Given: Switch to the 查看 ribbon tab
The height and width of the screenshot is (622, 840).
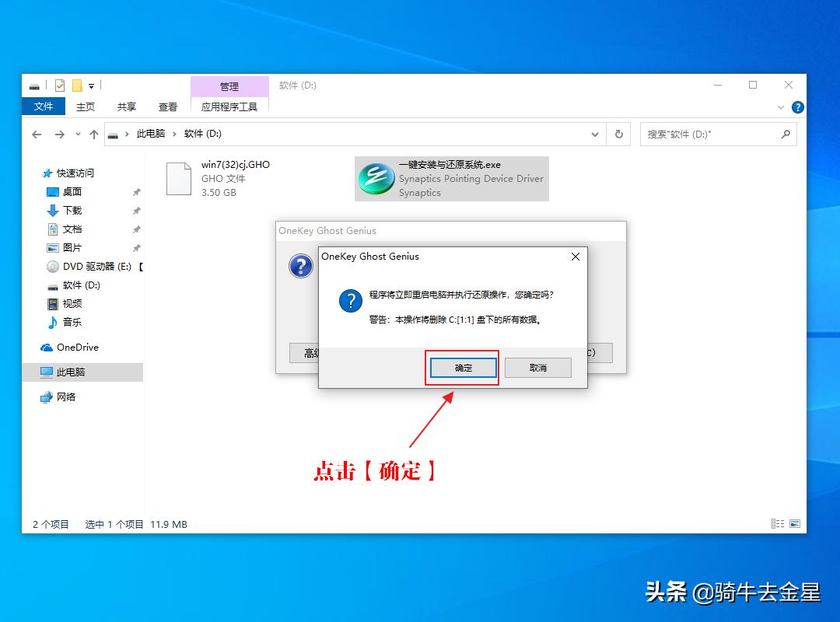Looking at the screenshot, I should [167, 107].
